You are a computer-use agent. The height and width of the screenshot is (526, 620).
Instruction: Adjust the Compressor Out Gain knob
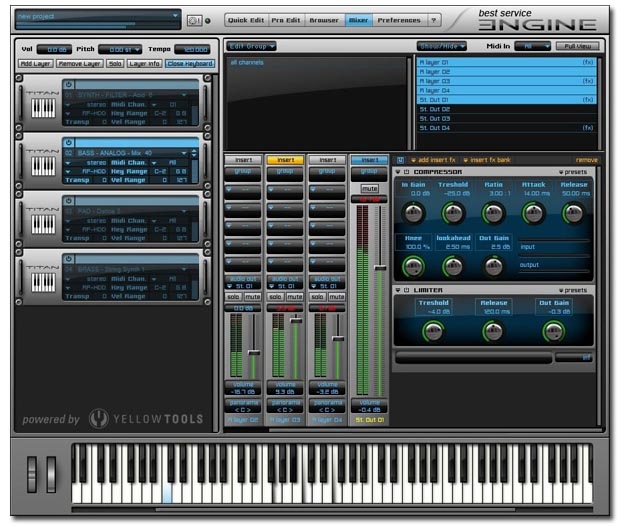[493, 266]
